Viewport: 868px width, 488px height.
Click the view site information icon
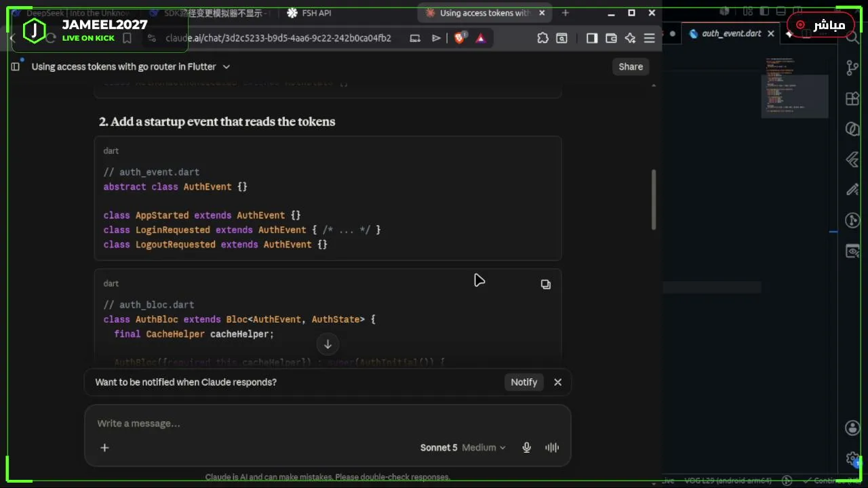tap(151, 39)
